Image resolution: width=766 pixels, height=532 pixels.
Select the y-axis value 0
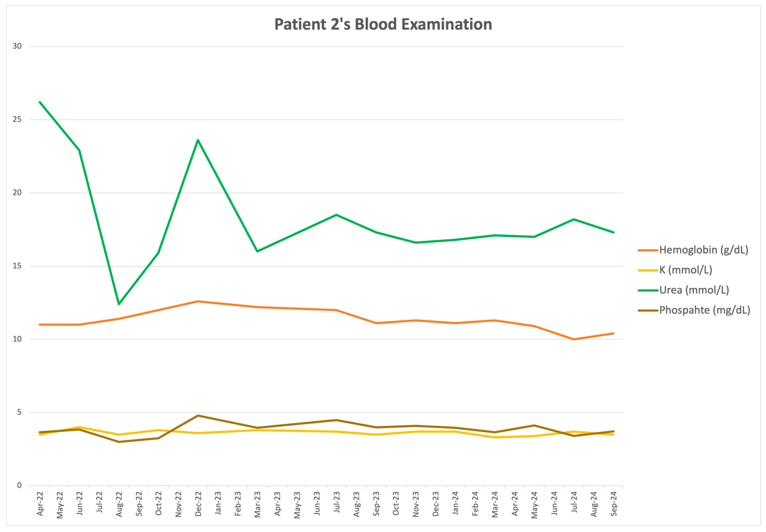pyautogui.click(x=19, y=485)
